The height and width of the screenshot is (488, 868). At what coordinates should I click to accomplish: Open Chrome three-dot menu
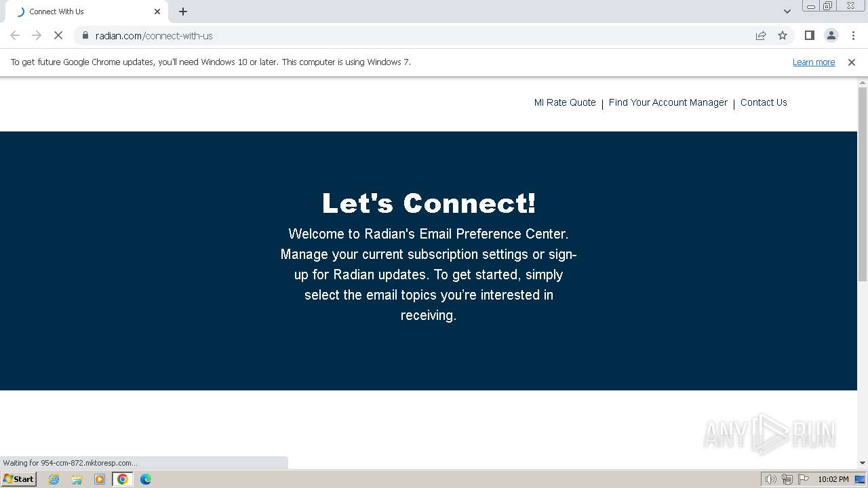pos(853,35)
